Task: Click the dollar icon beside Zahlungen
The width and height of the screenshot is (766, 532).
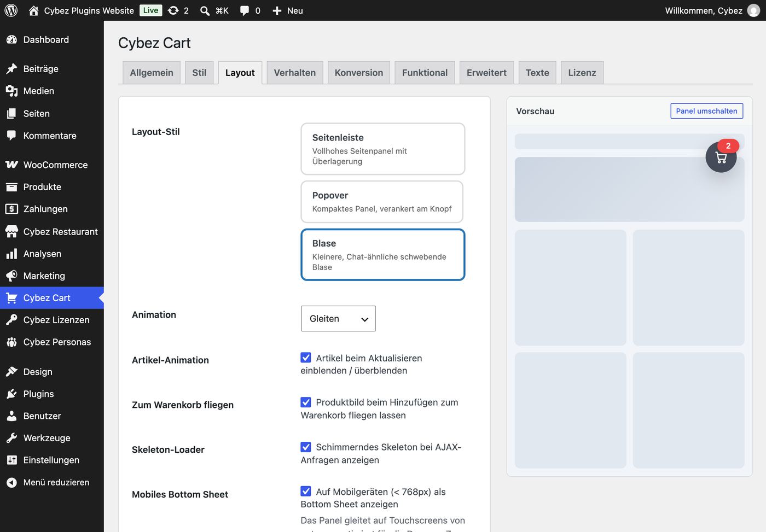Action: pos(11,209)
